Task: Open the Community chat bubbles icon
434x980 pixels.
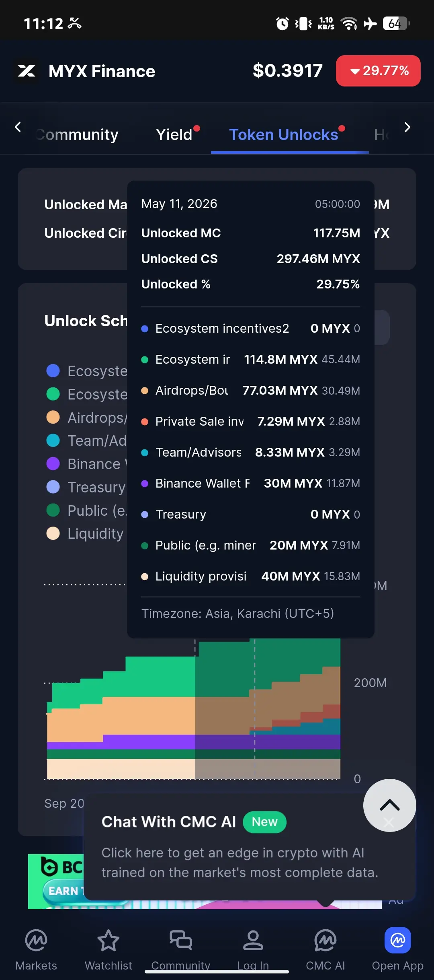Action: (x=181, y=940)
